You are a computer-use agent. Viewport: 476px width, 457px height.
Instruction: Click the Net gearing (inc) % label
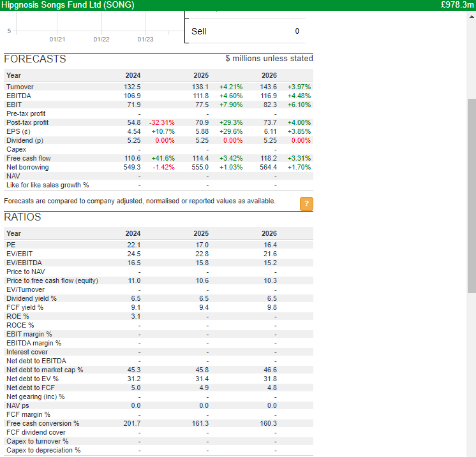click(x=36, y=396)
